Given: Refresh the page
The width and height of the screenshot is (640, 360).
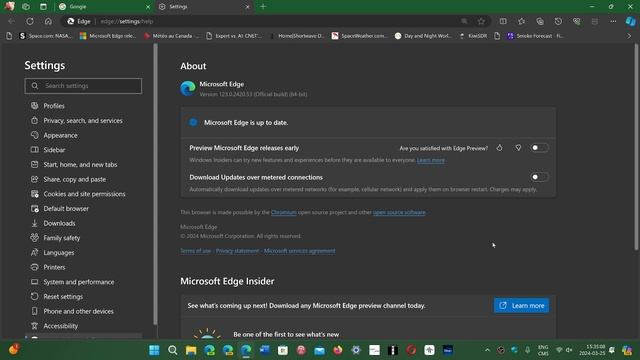Looking at the screenshot, I should (30, 21).
